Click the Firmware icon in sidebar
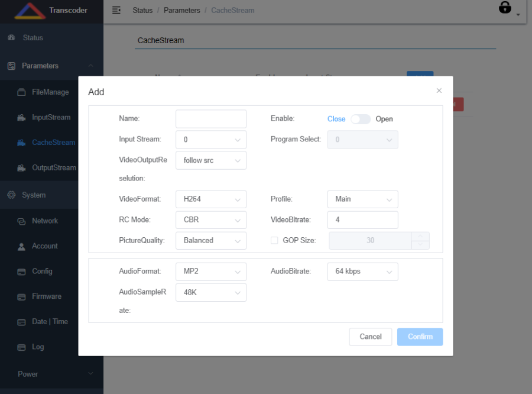Image resolution: width=532 pixels, height=394 pixels. tap(21, 297)
